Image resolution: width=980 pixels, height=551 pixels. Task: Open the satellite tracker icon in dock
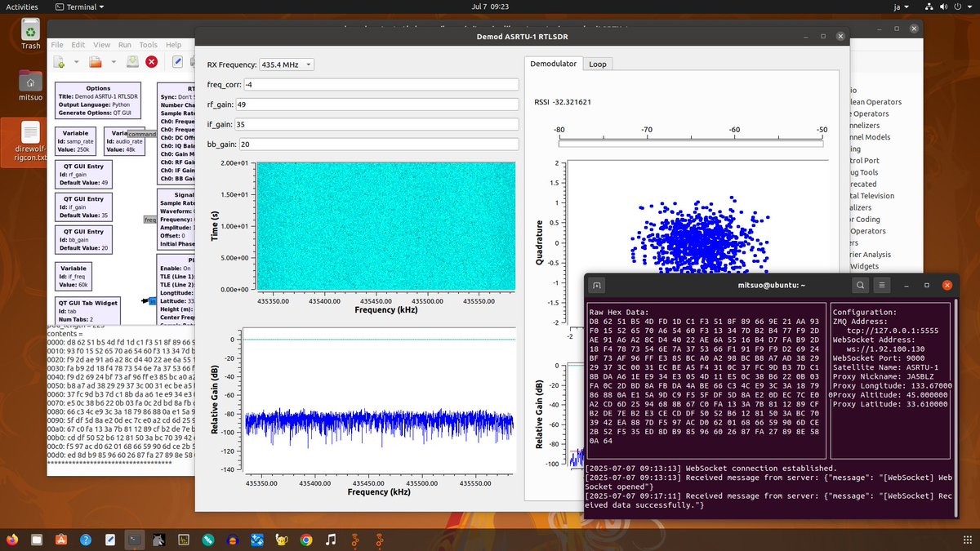click(208, 540)
